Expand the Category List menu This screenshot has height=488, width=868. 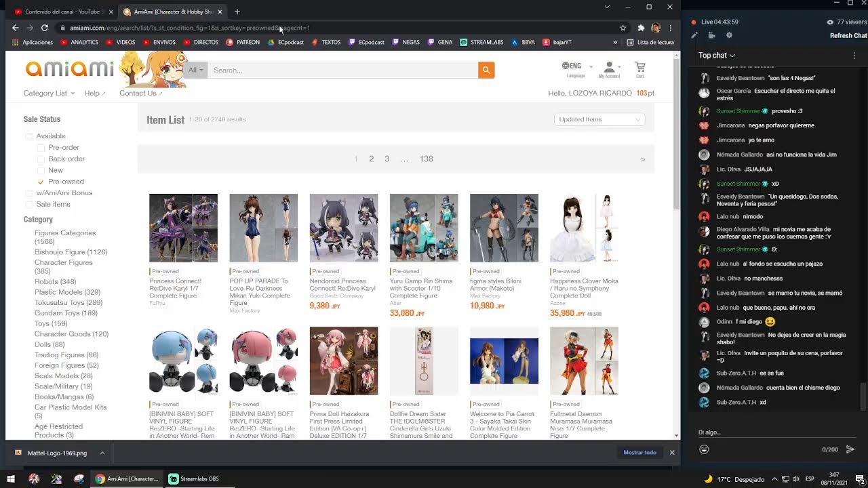pyautogui.click(x=48, y=93)
